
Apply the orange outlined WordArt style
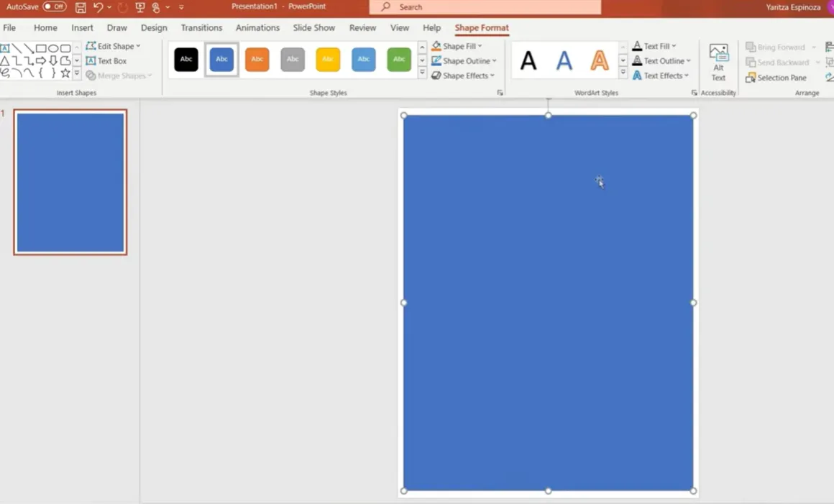[599, 60]
